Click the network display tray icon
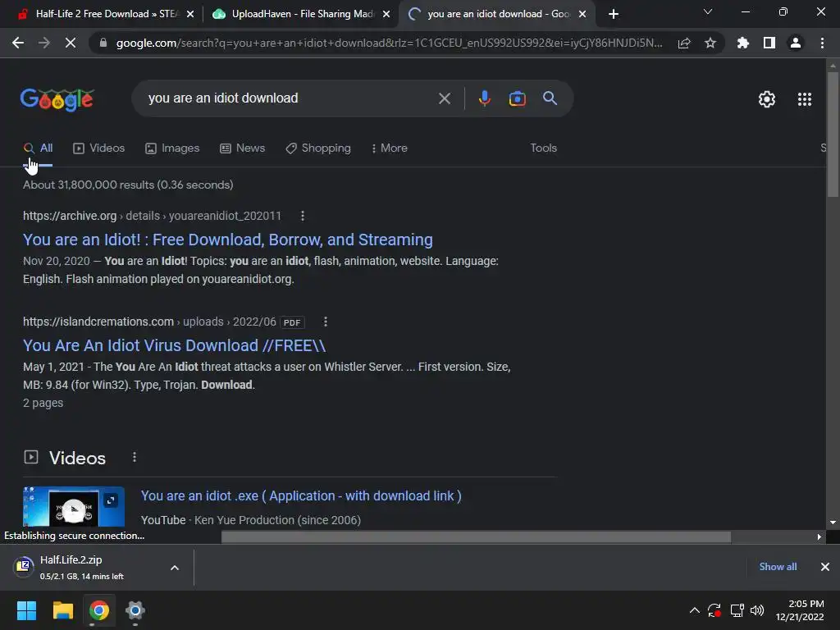Viewport: 840px width, 630px height. point(737,610)
